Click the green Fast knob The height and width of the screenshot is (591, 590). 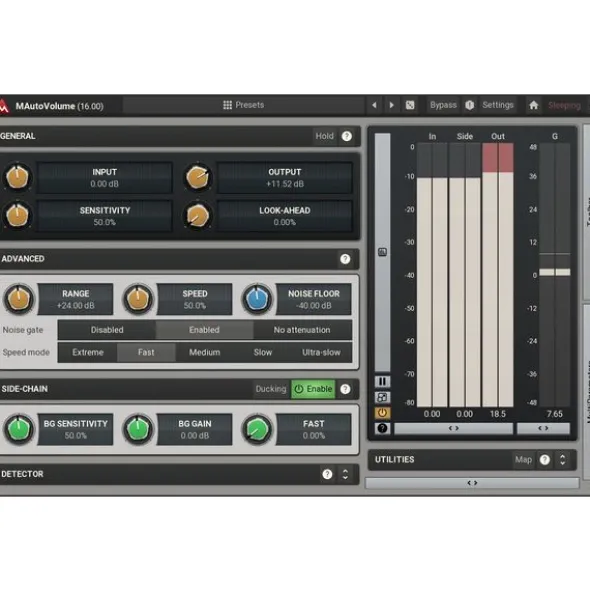pyautogui.click(x=257, y=429)
